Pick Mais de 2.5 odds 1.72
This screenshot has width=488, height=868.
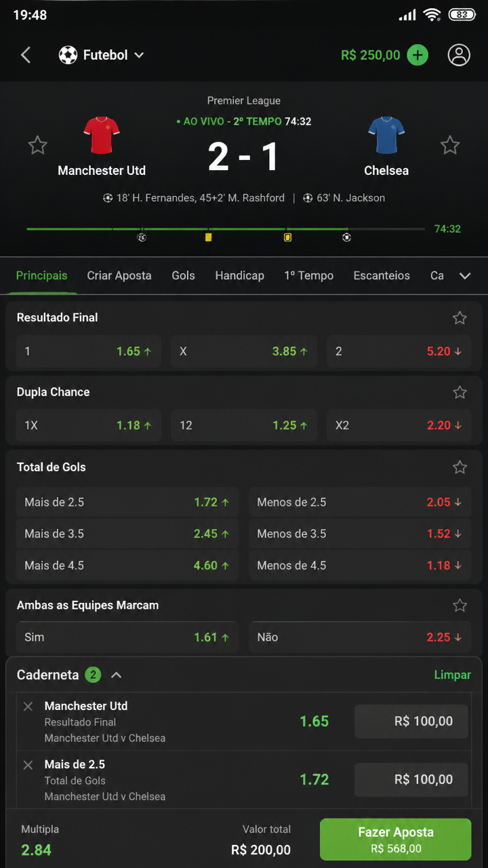tap(127, 502)
